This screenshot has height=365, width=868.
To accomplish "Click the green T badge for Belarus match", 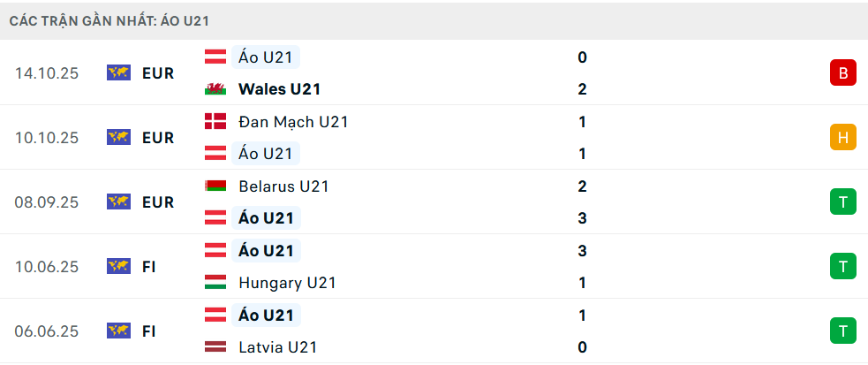I will 842,202.
